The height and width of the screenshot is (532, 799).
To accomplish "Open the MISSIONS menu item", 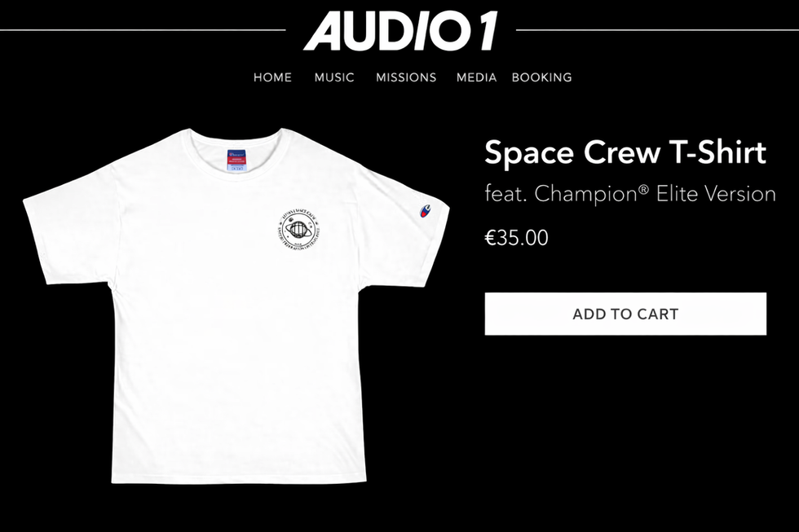I will point(406,77).
